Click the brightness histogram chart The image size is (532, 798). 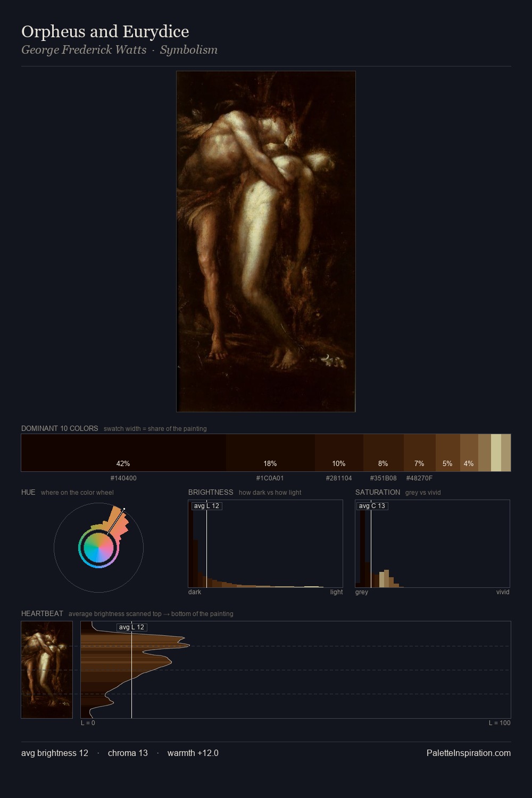[265, 544]
